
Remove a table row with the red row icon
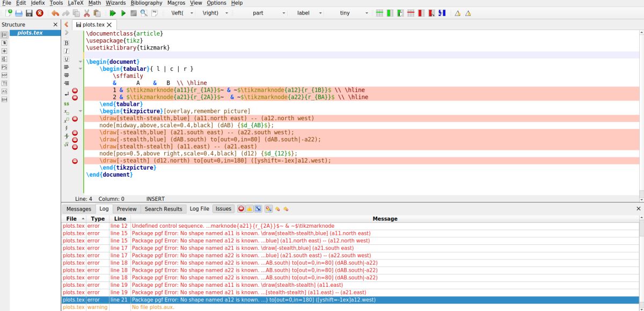coord(411,13)
